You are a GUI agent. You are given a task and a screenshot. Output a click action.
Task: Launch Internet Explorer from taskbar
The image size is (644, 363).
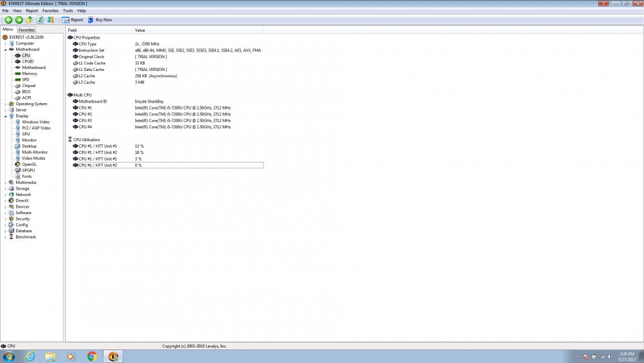30,357
